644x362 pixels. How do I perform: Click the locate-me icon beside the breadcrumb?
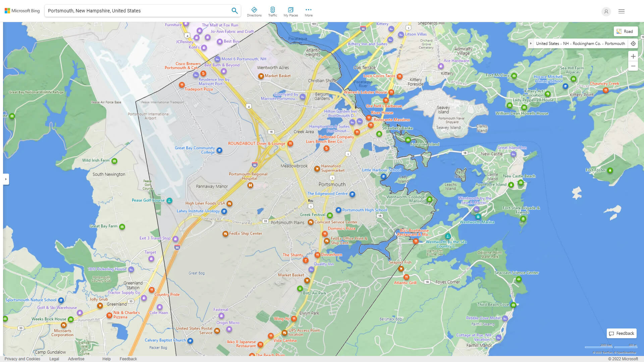[x=633, y=43]
